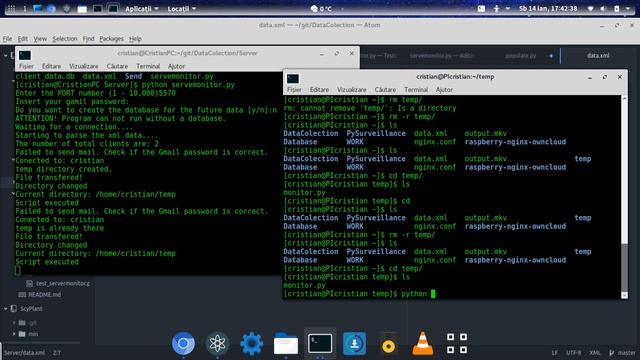Open Vizualizare menu in Server terminal

pos(84,66)
